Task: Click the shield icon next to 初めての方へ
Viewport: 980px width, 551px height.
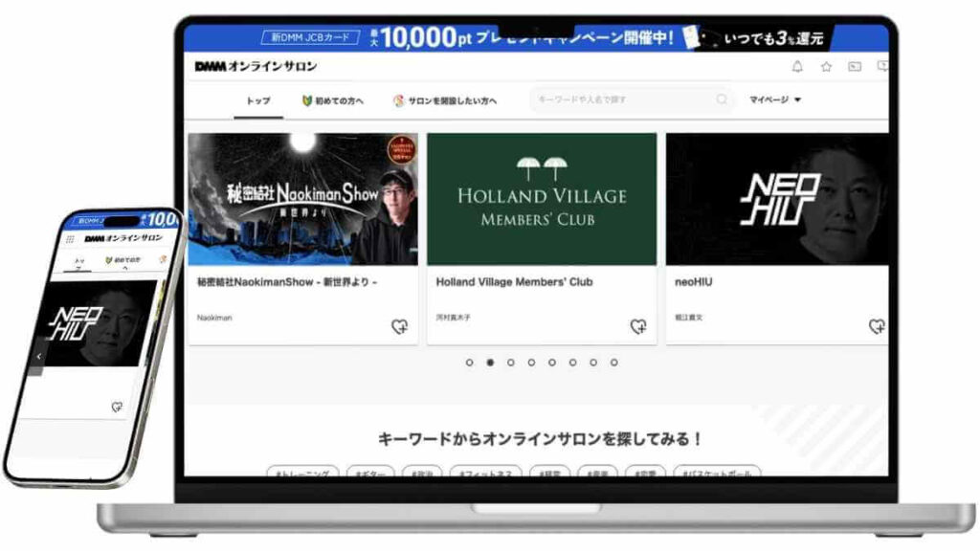Action: click(304, 99)
